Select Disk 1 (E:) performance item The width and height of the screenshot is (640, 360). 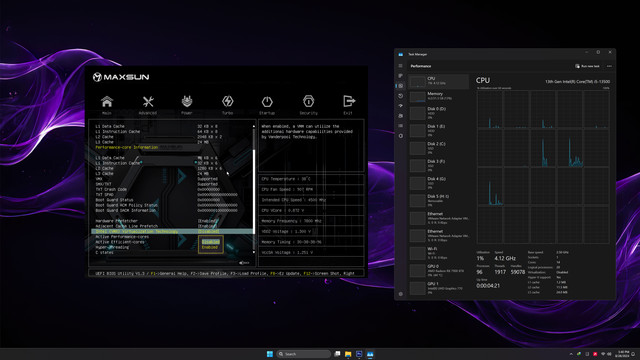438,131
